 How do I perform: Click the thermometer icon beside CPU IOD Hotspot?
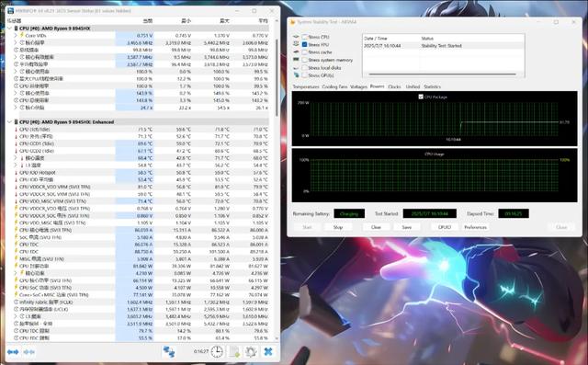point(16,173)
